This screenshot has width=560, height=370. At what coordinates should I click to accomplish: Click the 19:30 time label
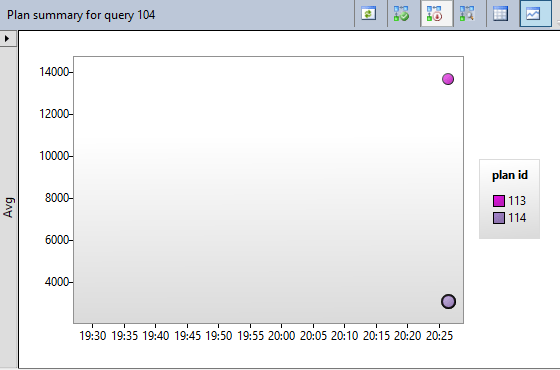92,336
